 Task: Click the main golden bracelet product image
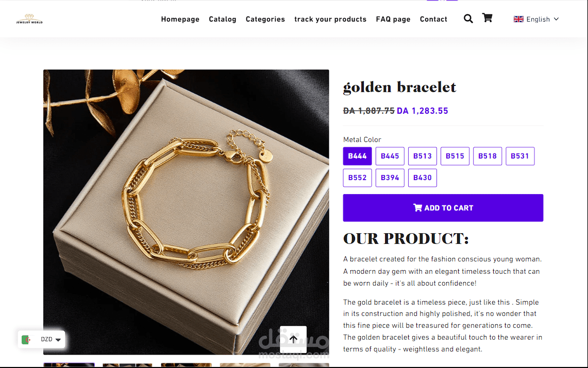(186, 212)
